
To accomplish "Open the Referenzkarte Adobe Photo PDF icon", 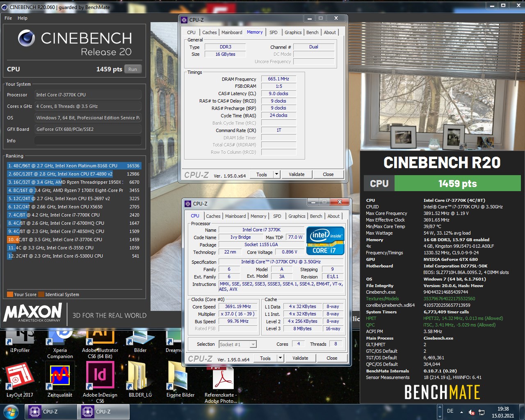I will click(x=221, y=383).
